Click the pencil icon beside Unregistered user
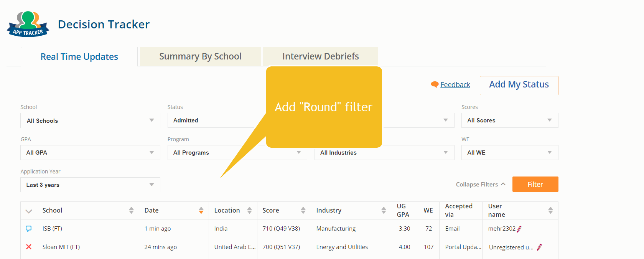The width and height of the screenshot is (644, 259). click(x=539, y=247)
